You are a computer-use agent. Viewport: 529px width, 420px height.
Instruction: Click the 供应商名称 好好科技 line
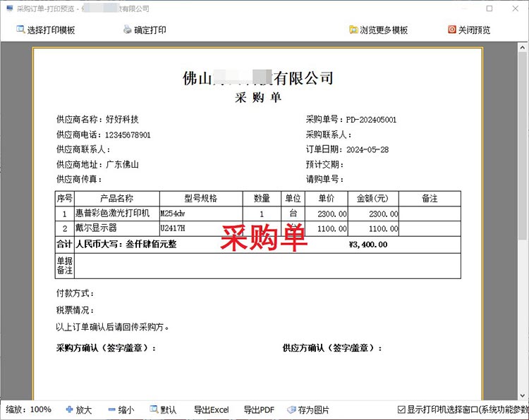(97, 119)
